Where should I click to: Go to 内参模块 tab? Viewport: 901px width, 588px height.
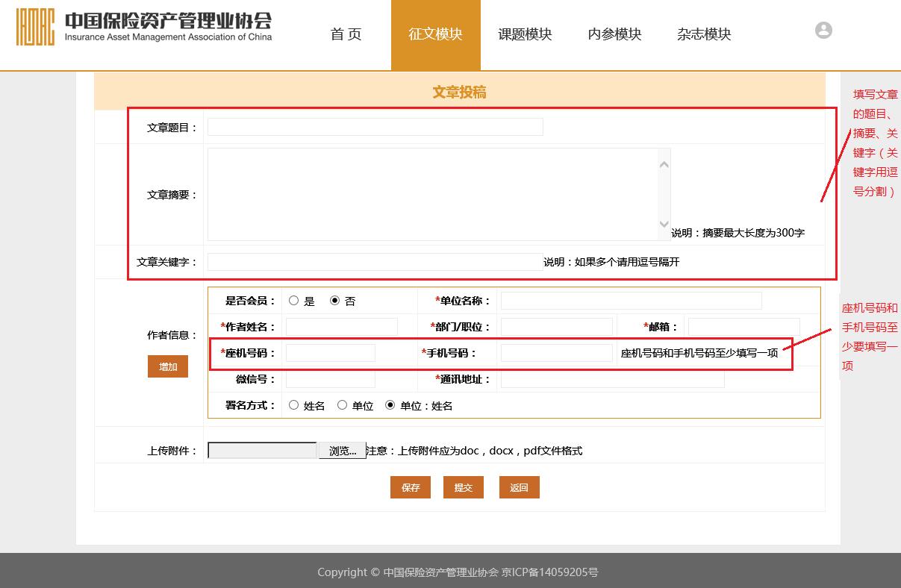[x=614, y=34]
